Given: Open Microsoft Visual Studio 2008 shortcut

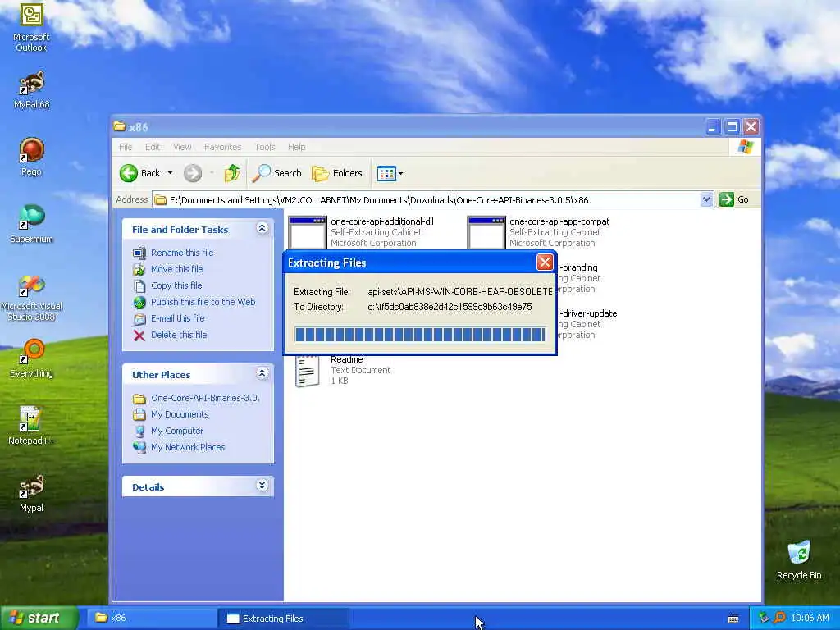Looking at the screenshot, I should 31,298.
